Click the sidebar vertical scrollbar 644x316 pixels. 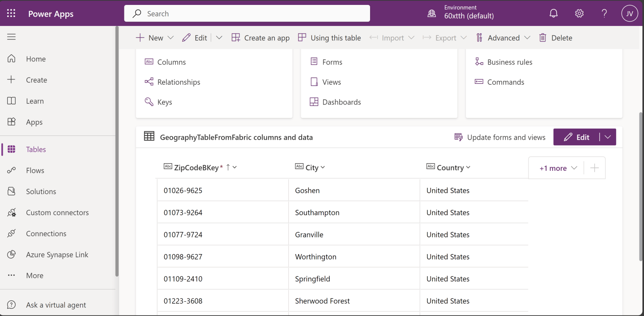click(x=117, y=151)
